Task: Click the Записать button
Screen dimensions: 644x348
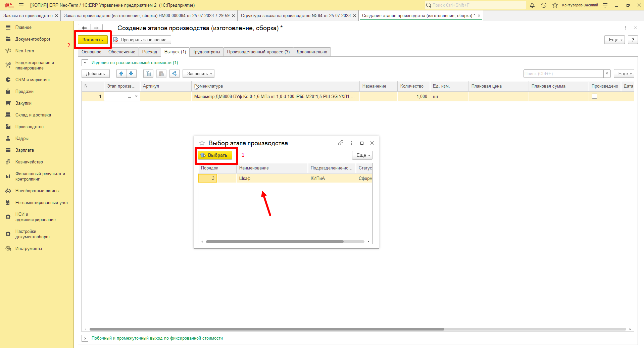Action: [93, 40]
